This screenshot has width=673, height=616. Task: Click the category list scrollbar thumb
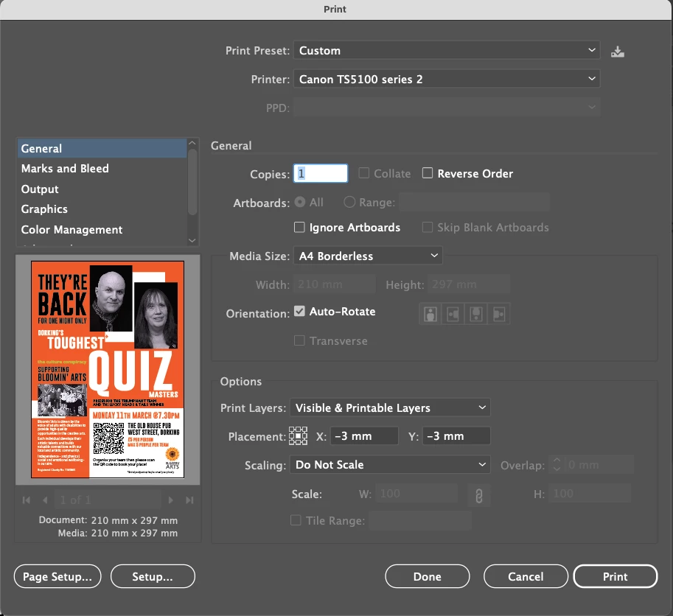(192, 181)
